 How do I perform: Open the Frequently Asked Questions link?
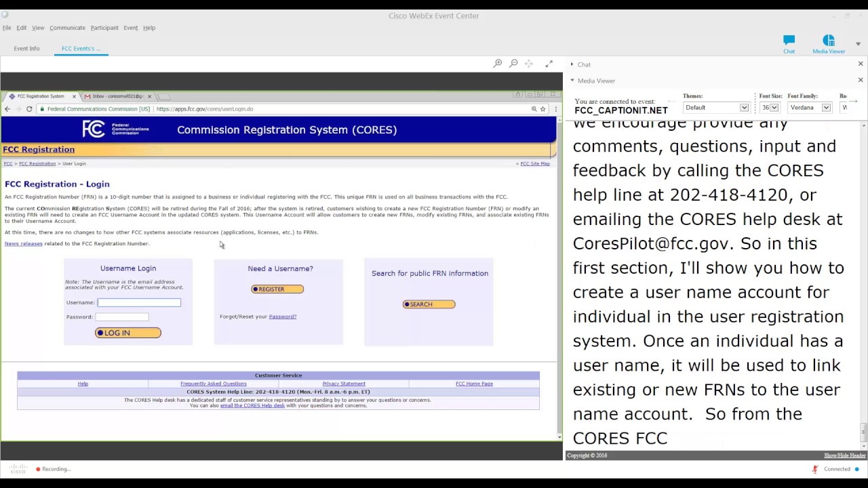[x=214, y=384]
